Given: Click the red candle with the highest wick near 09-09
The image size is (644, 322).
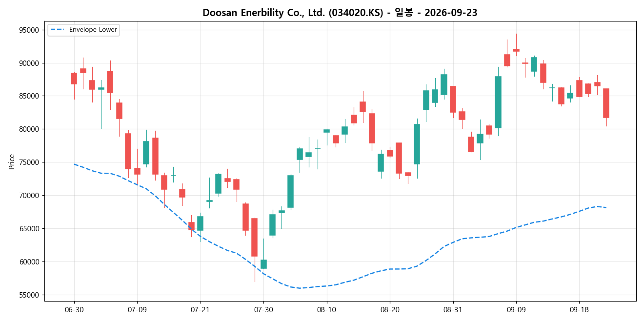Looking at the screenshot, I should click(x=516, y=50).
